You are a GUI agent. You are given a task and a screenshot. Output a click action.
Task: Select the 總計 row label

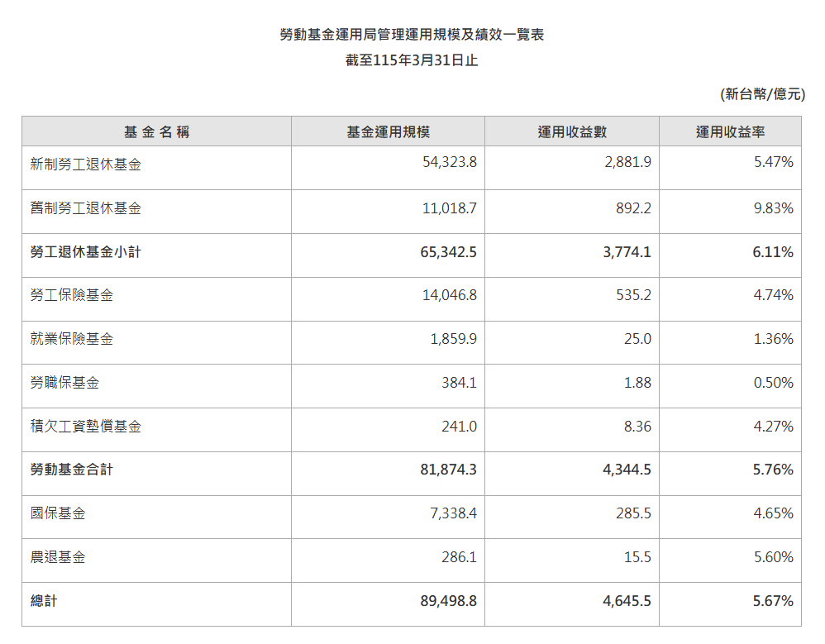coord(44,601)
